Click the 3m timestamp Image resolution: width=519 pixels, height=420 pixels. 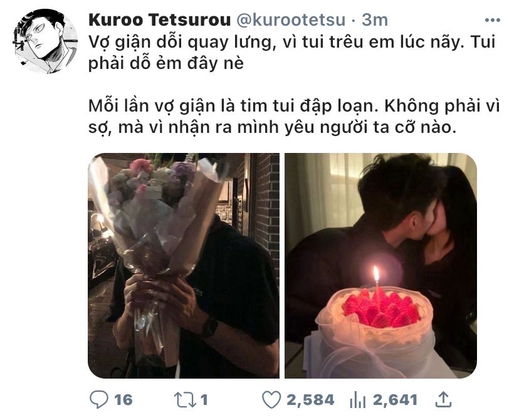[x=374, y=20]
